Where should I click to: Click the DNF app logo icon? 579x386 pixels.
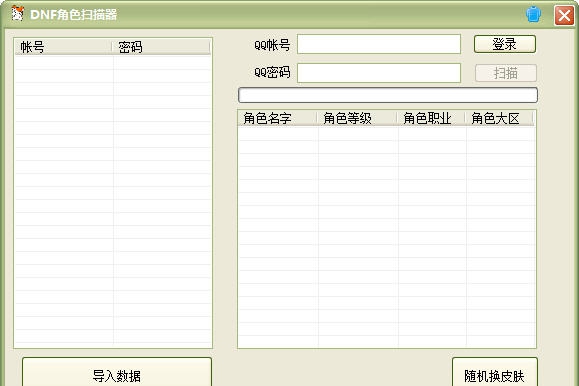point(17,13)
